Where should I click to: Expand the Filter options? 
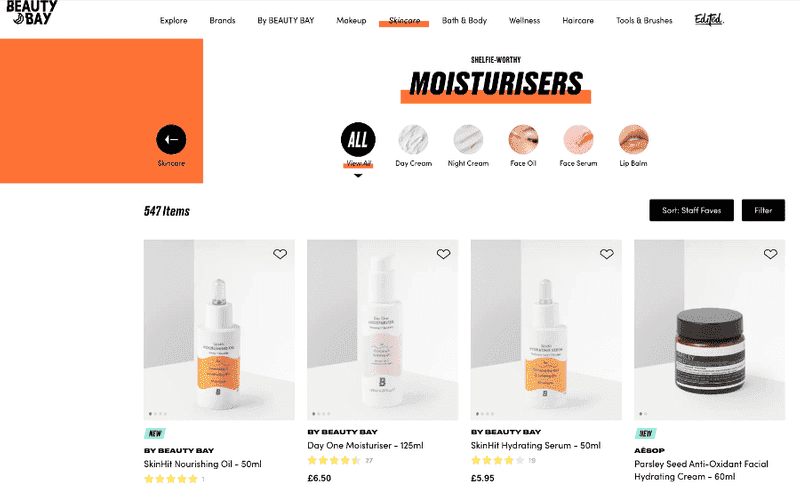pos(763,210)
